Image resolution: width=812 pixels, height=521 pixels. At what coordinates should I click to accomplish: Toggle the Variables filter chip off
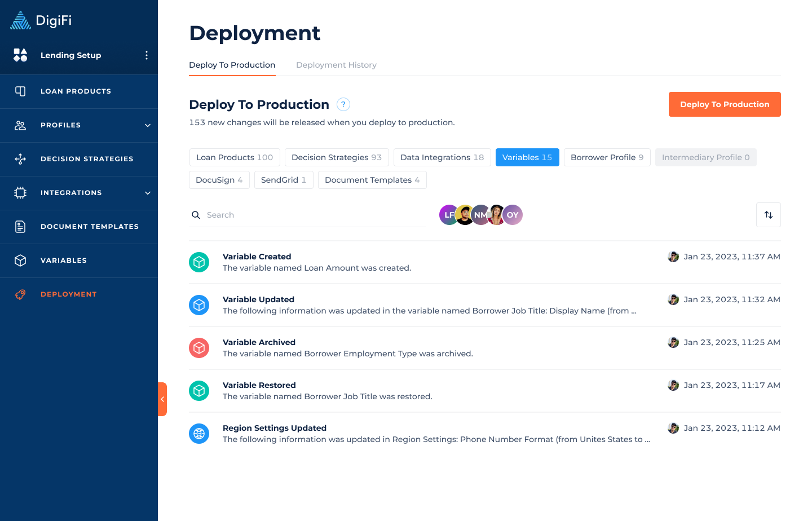[527, 157]
